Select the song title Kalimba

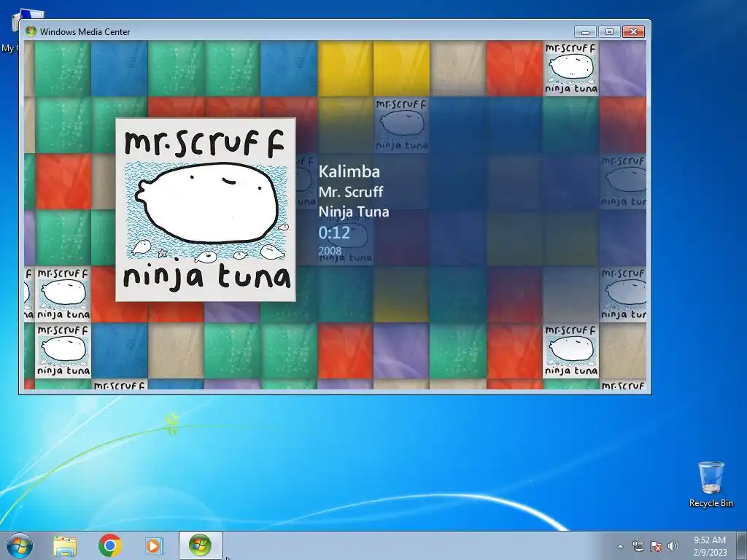[x=349, y=171]
